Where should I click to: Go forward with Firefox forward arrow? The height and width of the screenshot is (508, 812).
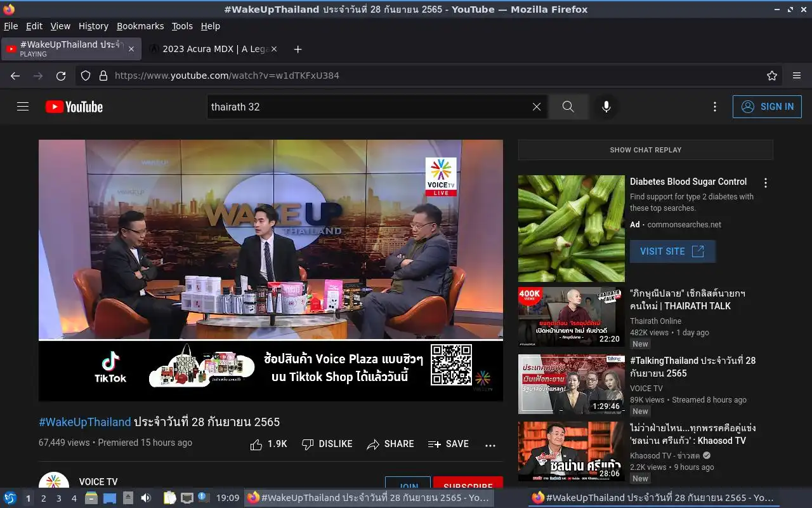pos(38,76)
